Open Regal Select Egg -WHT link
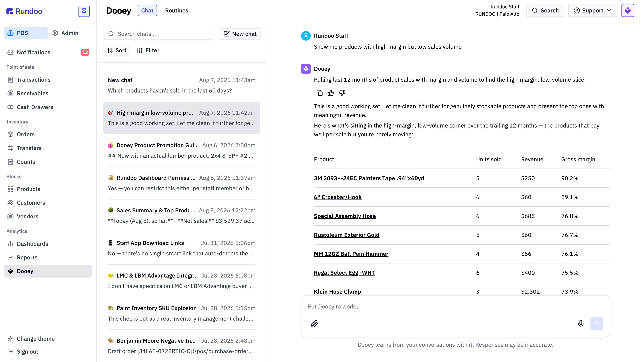The height and width of the screenshot is (362, 644). point(344,273)
